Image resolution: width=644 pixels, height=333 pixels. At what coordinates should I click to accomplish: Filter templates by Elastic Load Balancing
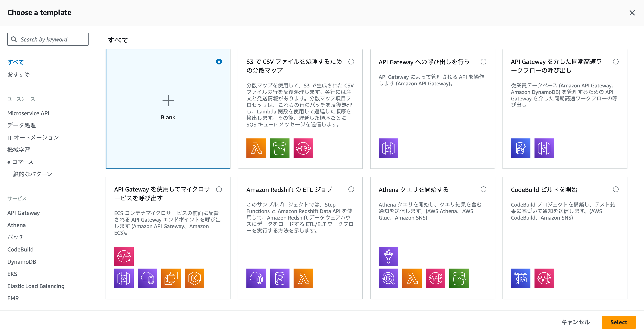click(x=36, y=286)
